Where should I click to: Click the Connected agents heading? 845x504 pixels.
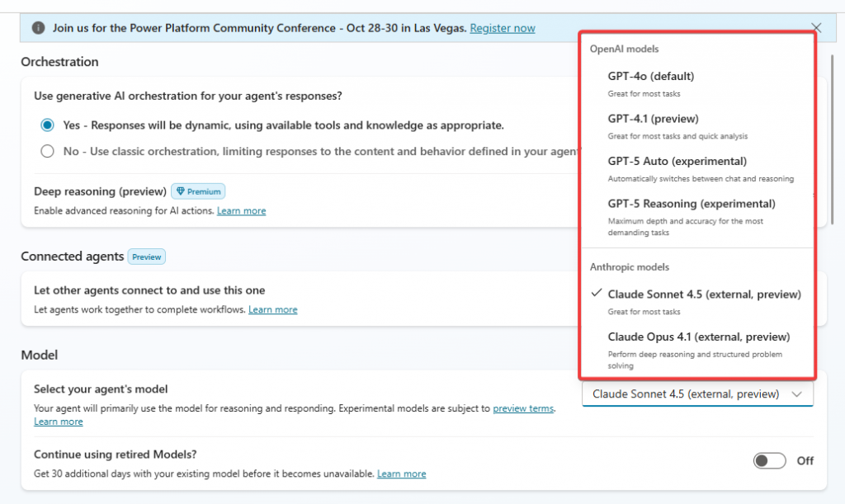tap(73, 257)
